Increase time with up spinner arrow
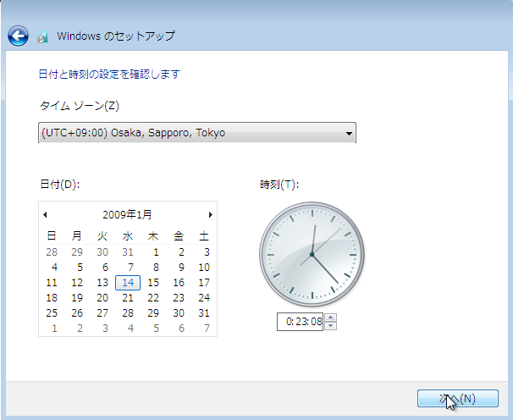This screenshot has height=420, width=513. coord(331,318)
